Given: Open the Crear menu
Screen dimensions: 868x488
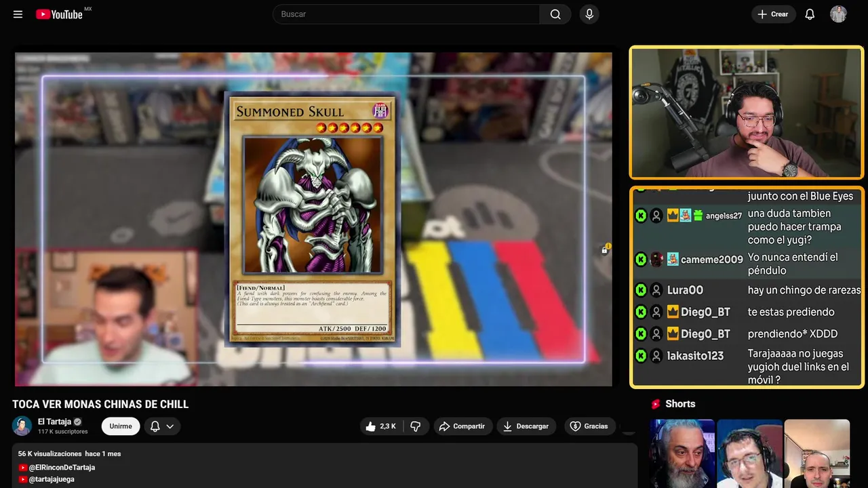Looking at the screenshot, I should coord(773,14).
